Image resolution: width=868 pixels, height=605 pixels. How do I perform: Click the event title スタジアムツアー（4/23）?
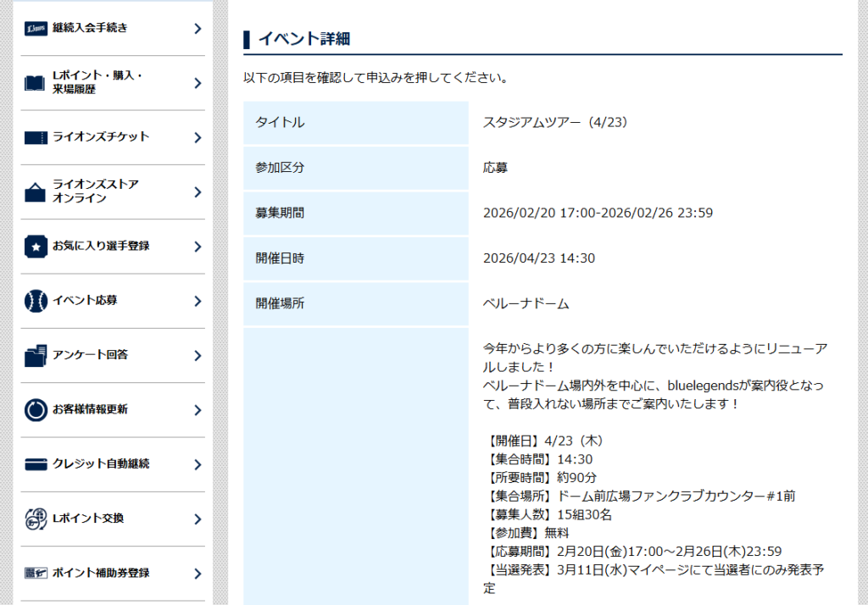coord(554,122)
